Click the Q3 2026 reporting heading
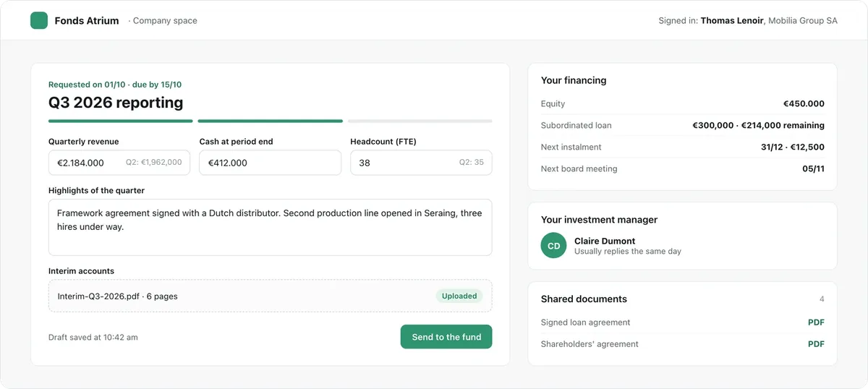 click(x=116, y=103)
